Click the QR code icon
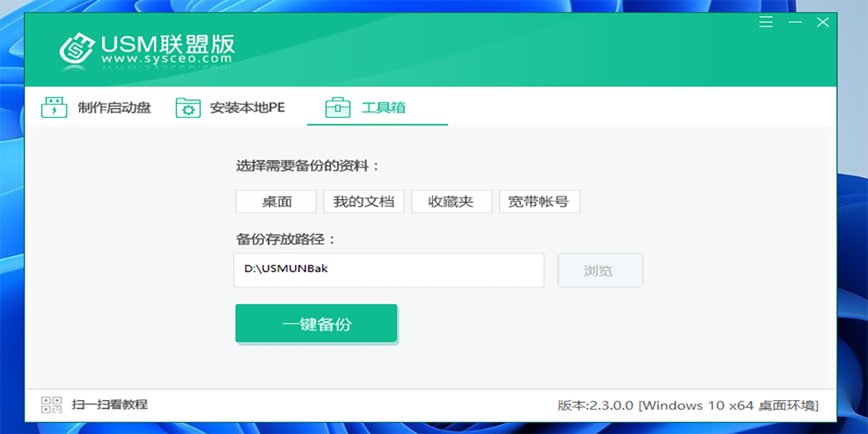The width and height of the screenshot is (868, 434). tap(51, 404)
